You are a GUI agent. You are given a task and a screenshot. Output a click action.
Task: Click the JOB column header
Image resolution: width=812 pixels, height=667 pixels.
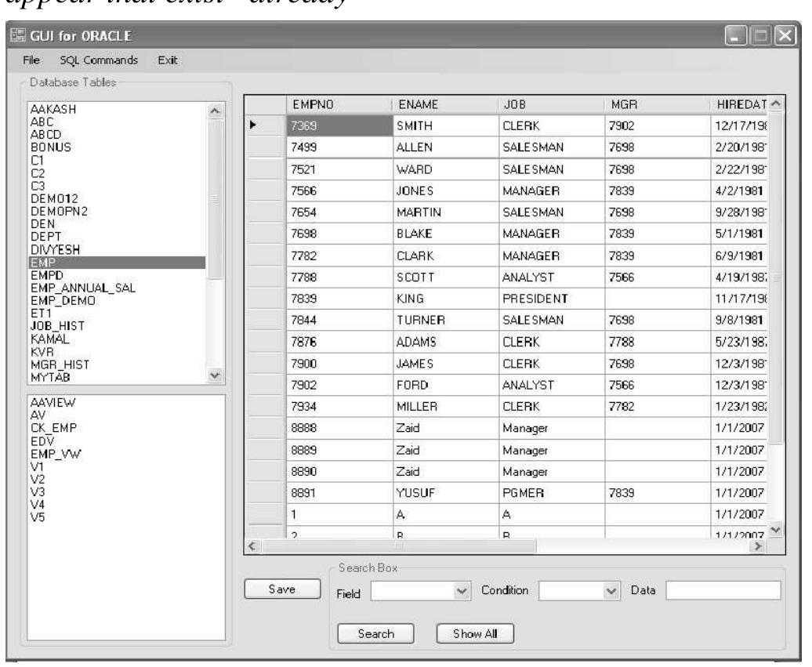point(552,104)
